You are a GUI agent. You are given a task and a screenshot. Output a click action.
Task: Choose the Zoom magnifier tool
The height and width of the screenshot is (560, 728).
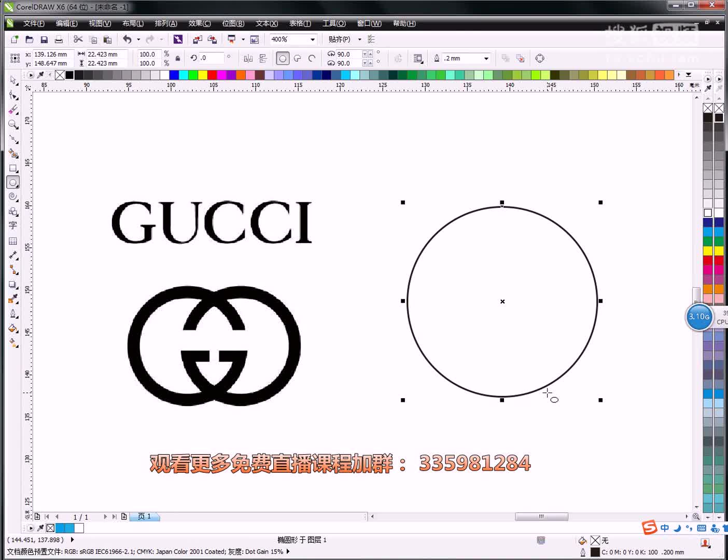13,124
